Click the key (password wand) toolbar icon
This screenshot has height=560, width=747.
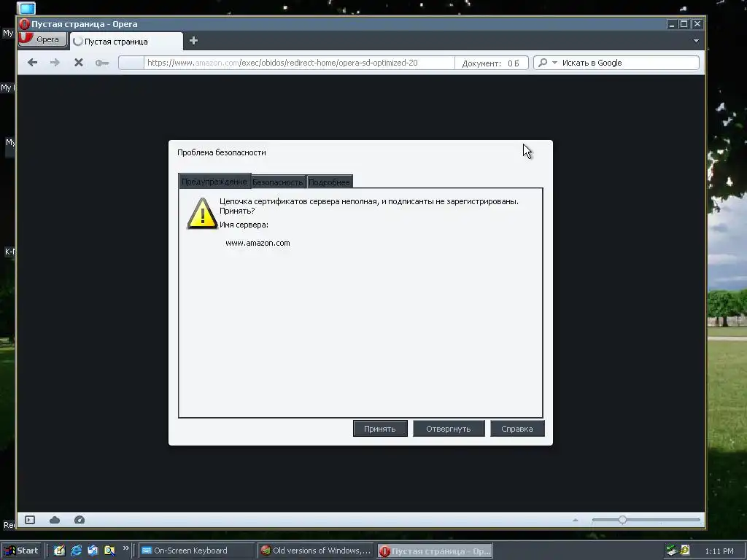pos(102,63)
